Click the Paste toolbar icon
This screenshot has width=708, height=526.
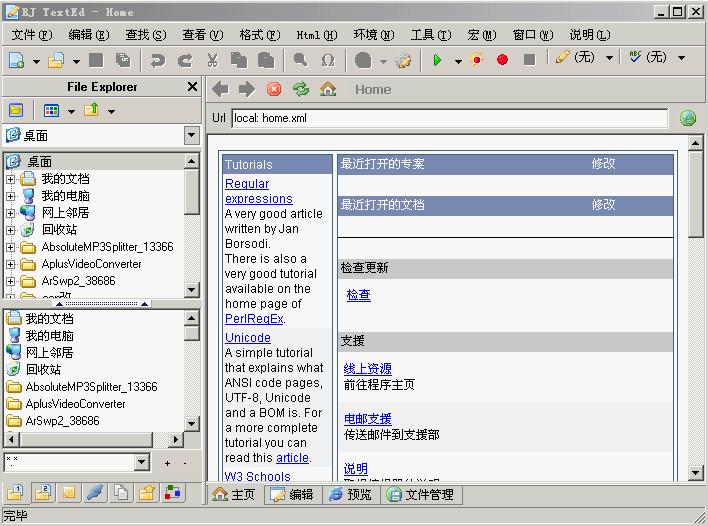click(266, 60)
